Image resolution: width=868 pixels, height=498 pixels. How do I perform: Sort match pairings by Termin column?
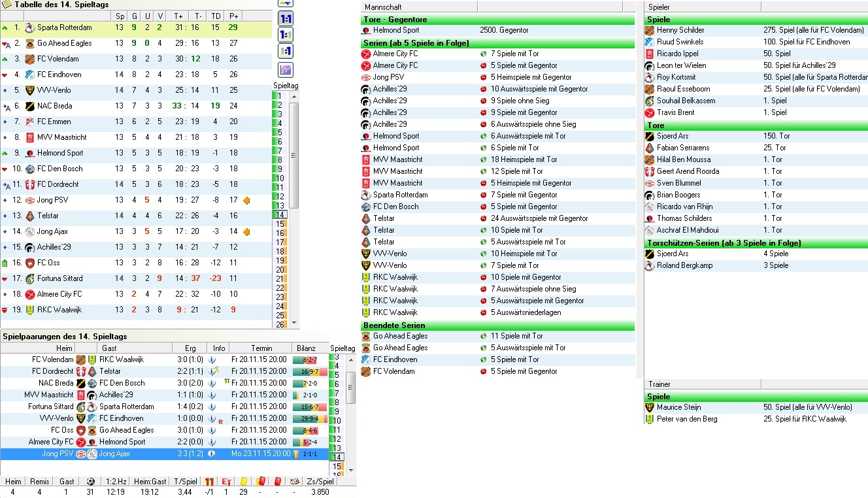coord(260,348)
